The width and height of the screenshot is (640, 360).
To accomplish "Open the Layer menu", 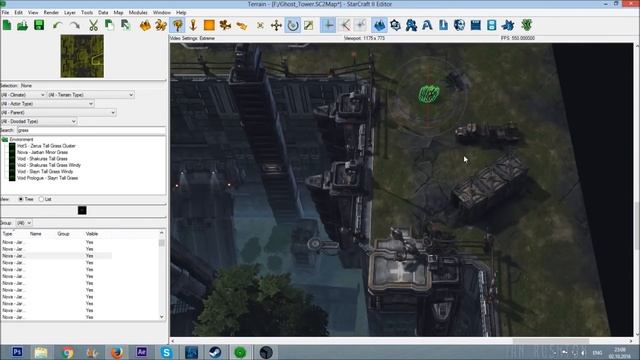I will 70,13.
